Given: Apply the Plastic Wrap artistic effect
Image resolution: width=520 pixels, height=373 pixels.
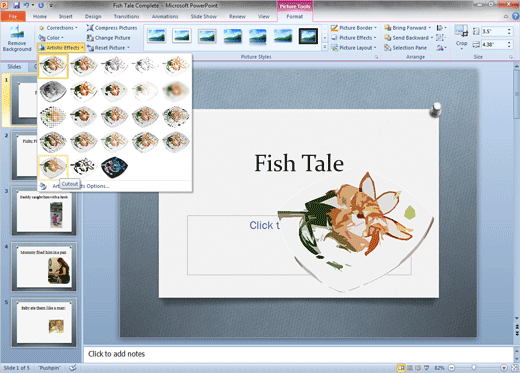Looking at the screenshot, I should (176, 142).
